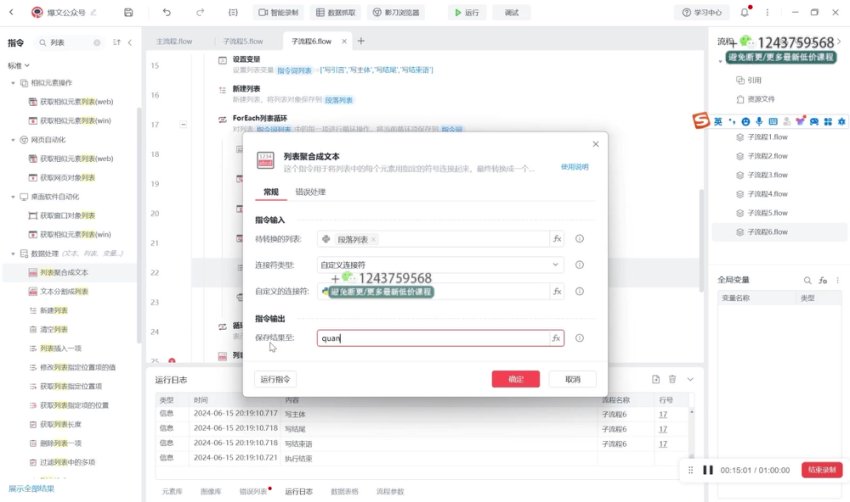
Task: Click 运行指令 button in dialog
Action: point(276,379)
